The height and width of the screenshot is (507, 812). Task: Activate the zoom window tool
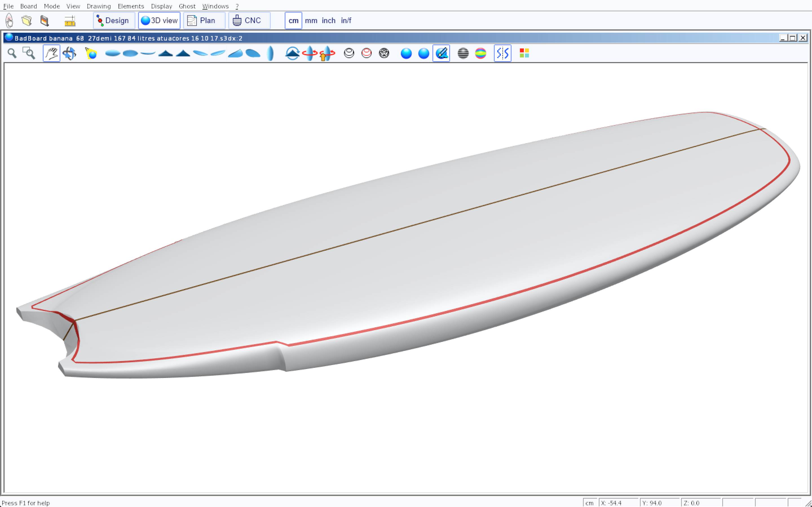click(x=29, y=53)
